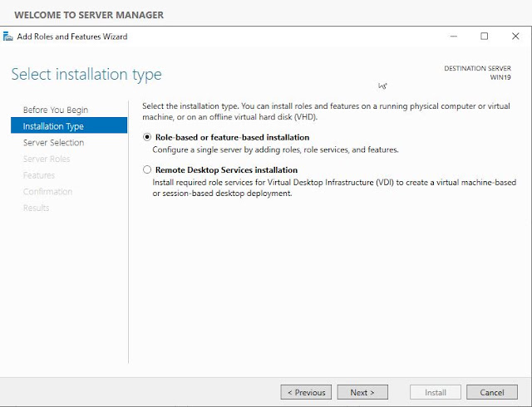Click the Server Roles sidebar entry

click(47, 159)
